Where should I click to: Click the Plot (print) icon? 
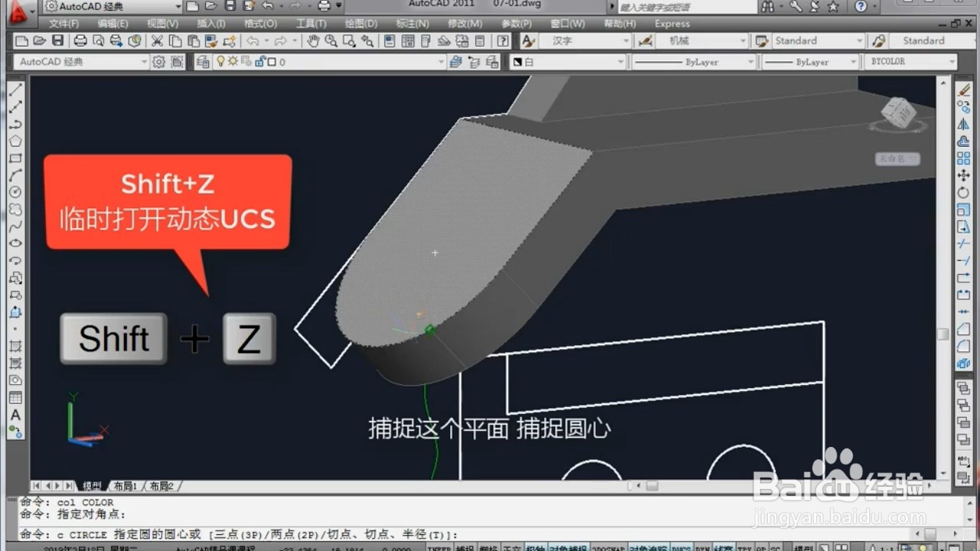pos(80,41)
